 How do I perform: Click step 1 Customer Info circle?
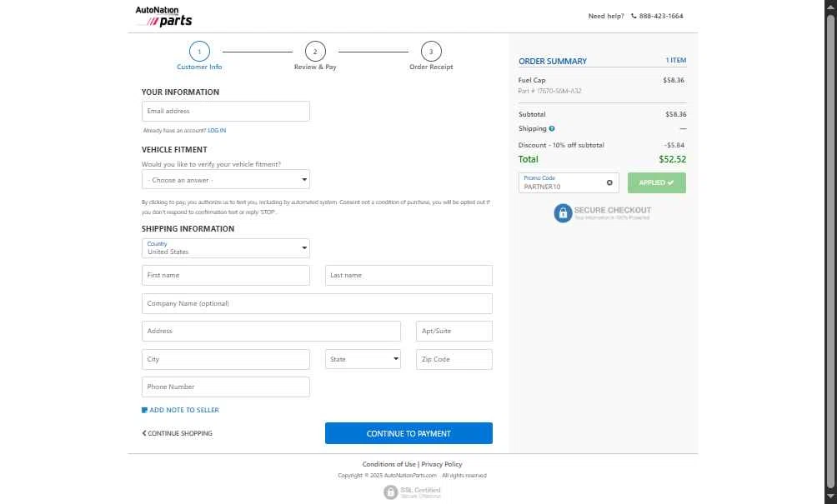click(199, 52)
